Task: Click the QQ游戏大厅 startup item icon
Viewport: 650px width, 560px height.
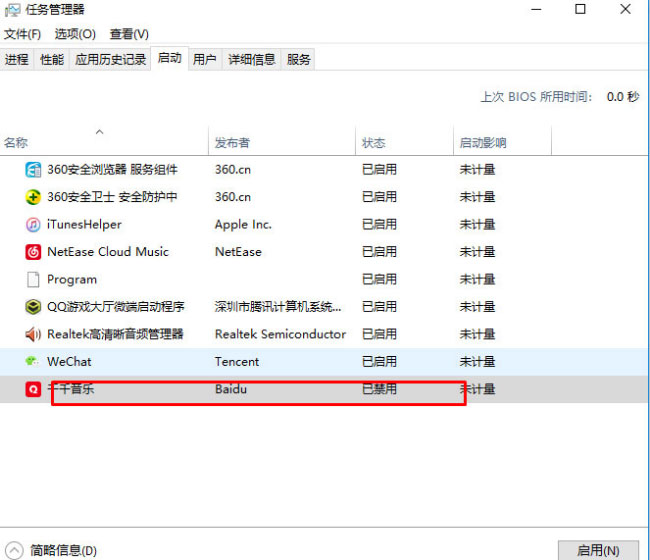Action: coord(33,307)
